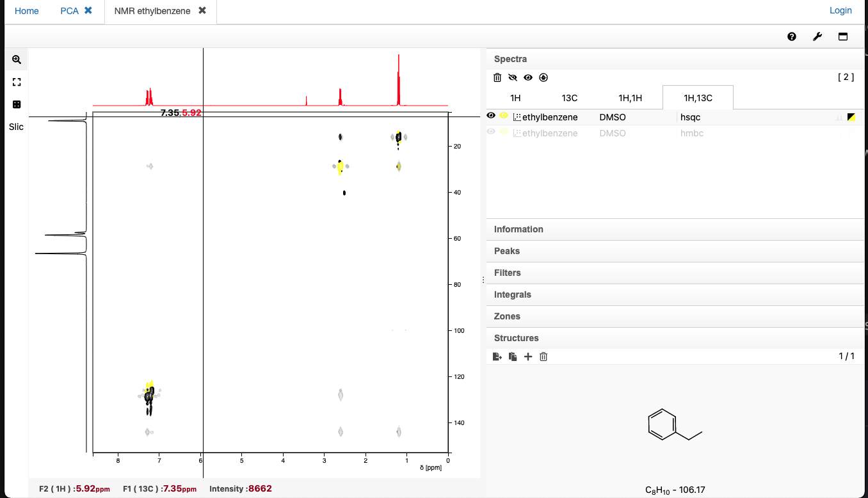Open the PCA tab
This screenshot has height=498, width=868.
point(70,11)
